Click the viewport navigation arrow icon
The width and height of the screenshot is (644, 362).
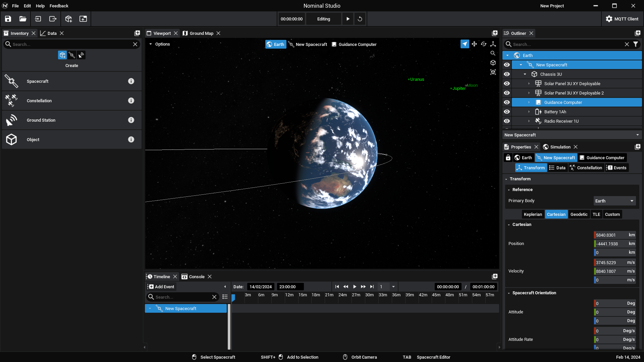pos(465,44)
